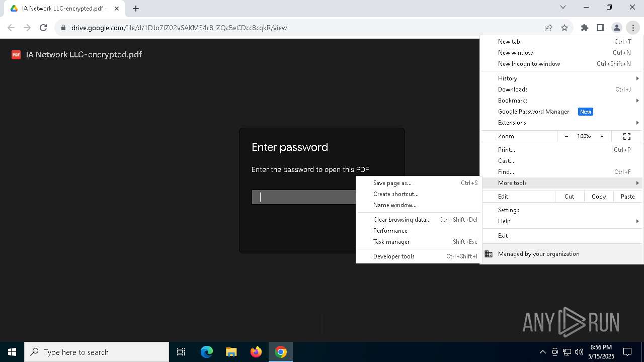Screen dimensions: 644x362
Task: Choose Clear browsing data...
Action: (x=419, y=220)
